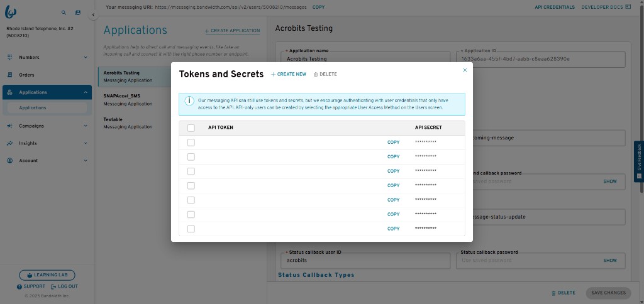This screenshot has width=644, height=304.
Task: Click the Insights chart icon
Action: 10,143
